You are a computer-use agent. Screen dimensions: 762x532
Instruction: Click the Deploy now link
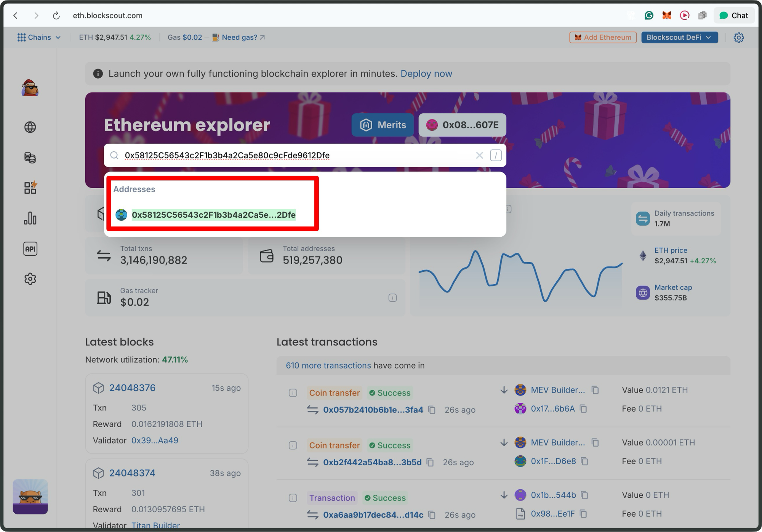[x=426, y=74]
